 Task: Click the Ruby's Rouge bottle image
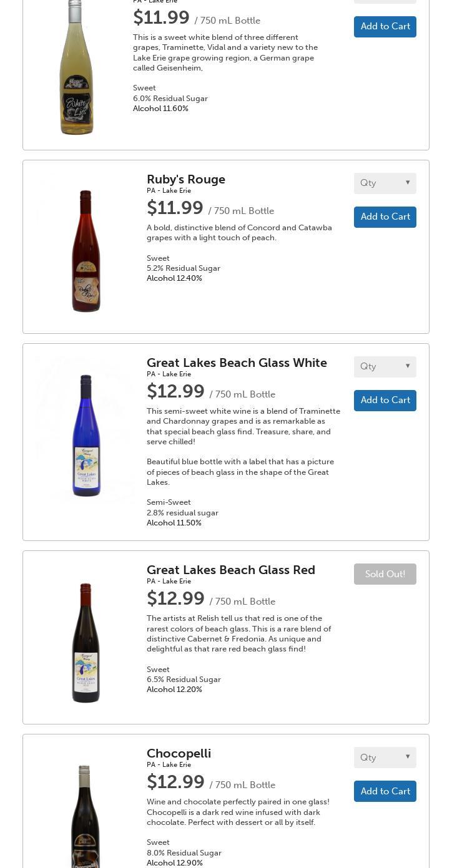click(x=86, y=251)
